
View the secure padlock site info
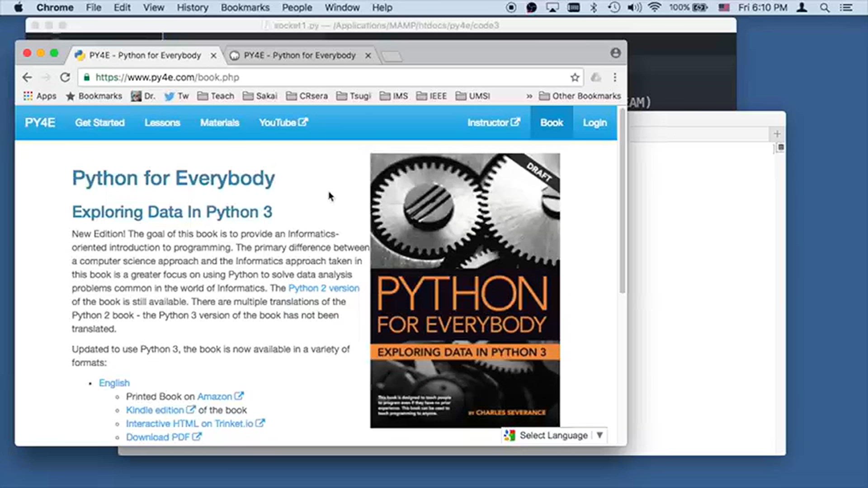87,77
